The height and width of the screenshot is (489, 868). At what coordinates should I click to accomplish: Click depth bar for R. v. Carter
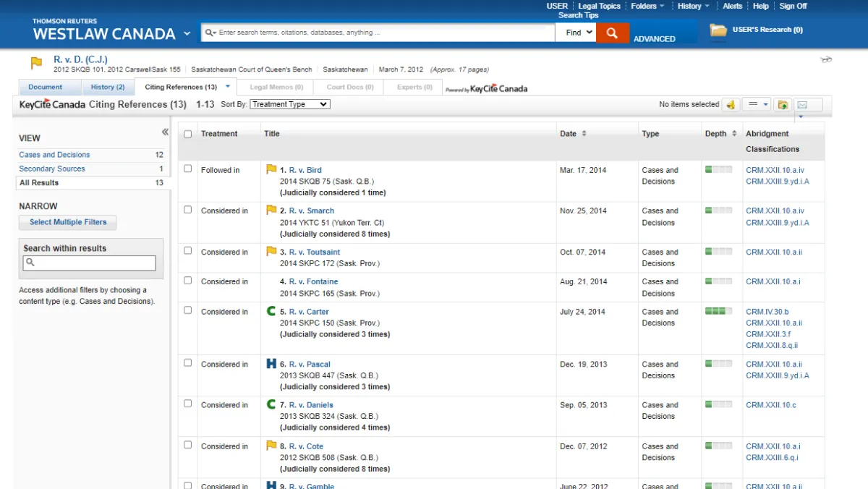pyautogui.click(x=718, y=311)
